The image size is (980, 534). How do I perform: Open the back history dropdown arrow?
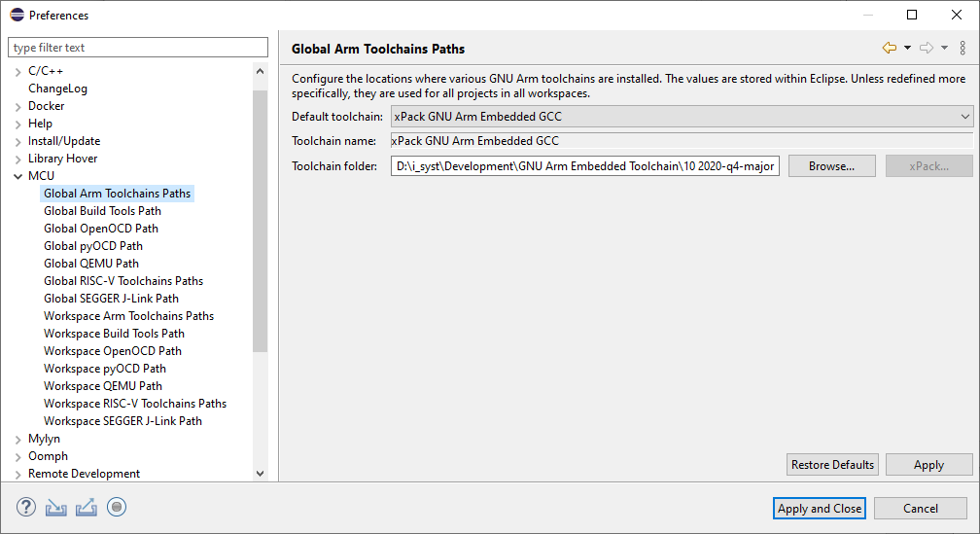click(x=907, y=48)
